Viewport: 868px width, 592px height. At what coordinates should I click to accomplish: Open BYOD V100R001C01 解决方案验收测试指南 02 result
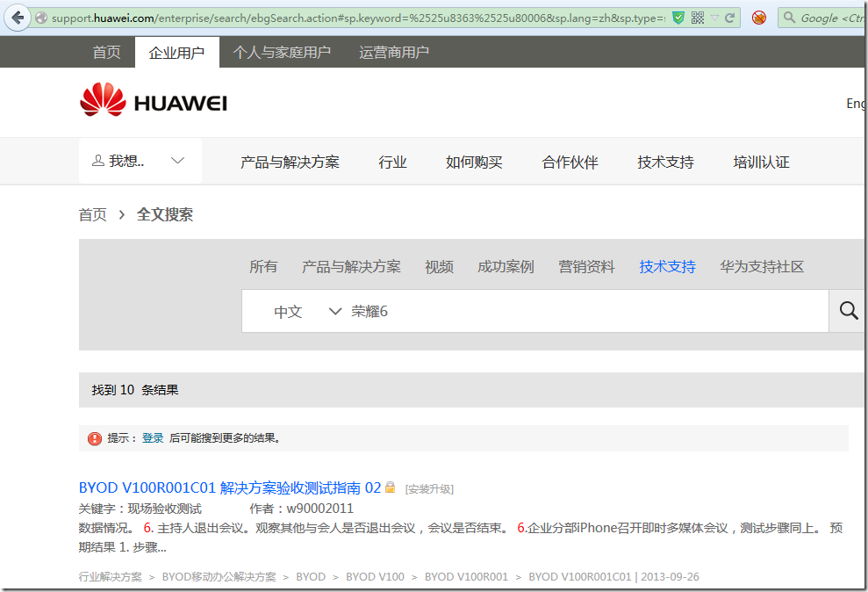click(230, 487)
